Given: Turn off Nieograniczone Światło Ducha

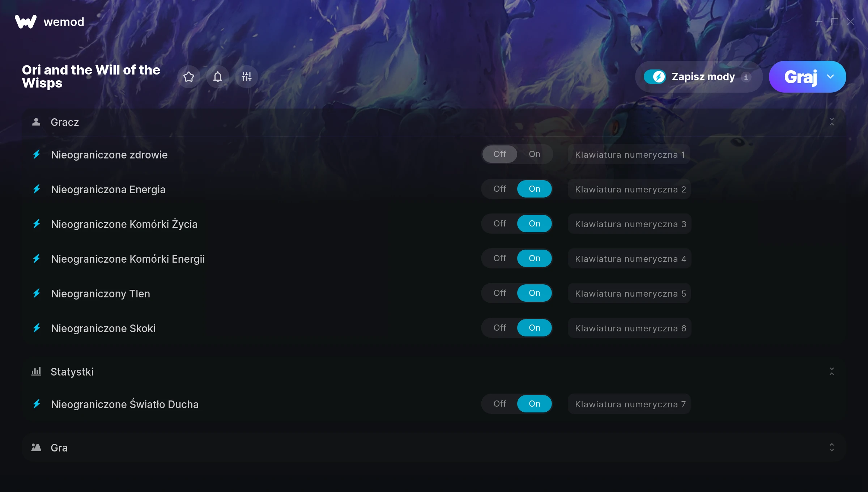Looking at the screenshot, I should coord(500,404).
